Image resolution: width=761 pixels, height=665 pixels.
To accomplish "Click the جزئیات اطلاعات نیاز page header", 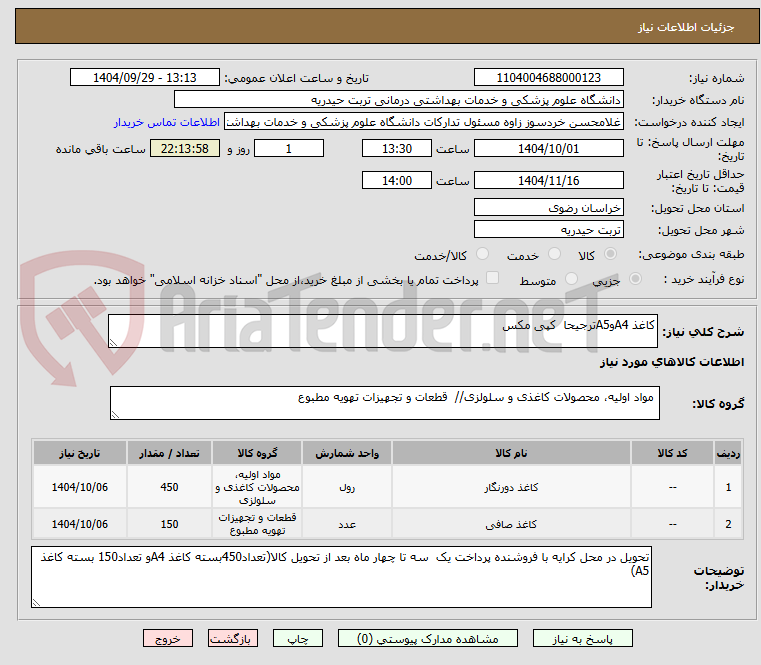I will click(685, 27).
